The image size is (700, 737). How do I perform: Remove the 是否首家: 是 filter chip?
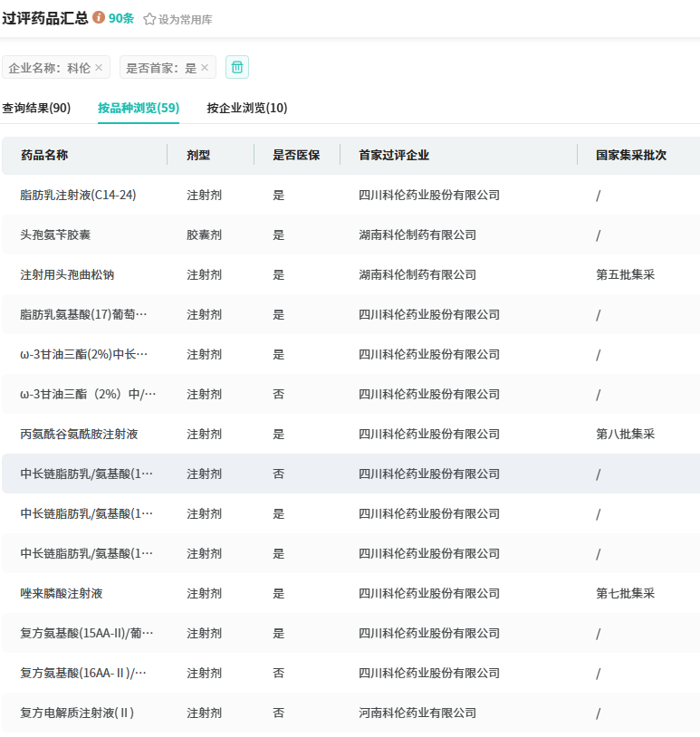click(x=205, y=68)
